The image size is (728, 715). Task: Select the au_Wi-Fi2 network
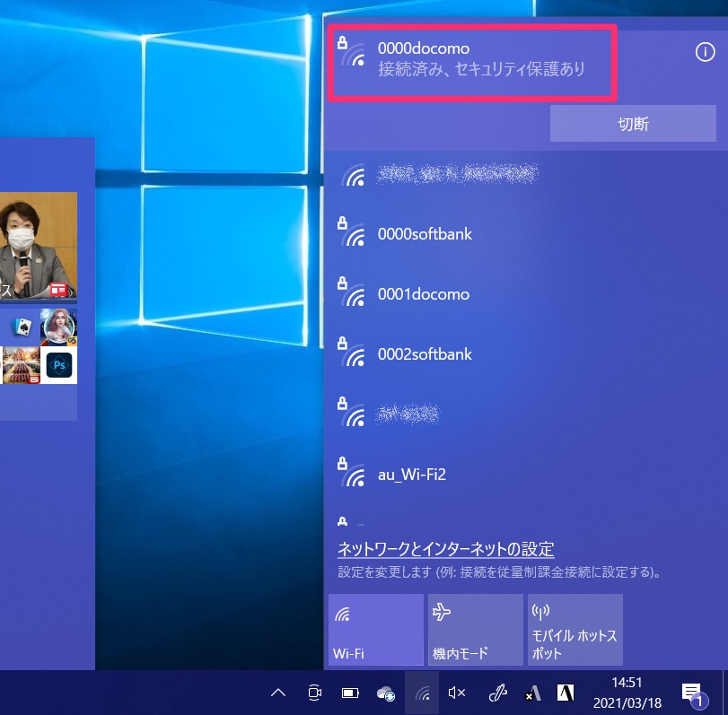pos(525,475)
